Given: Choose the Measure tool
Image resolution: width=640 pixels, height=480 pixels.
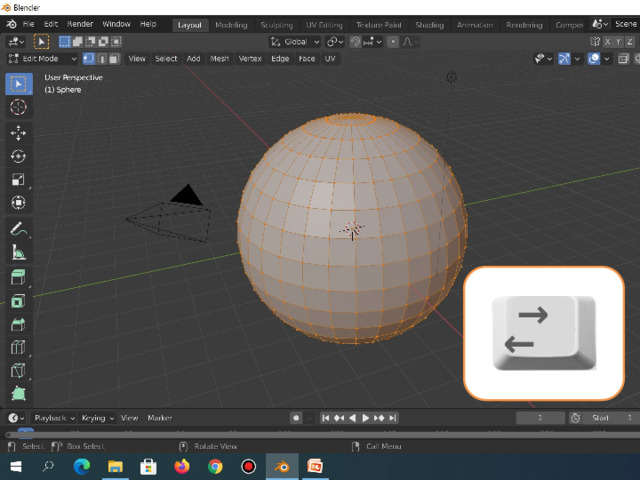Looking at the screenshot, I should (x=18, y=252).
